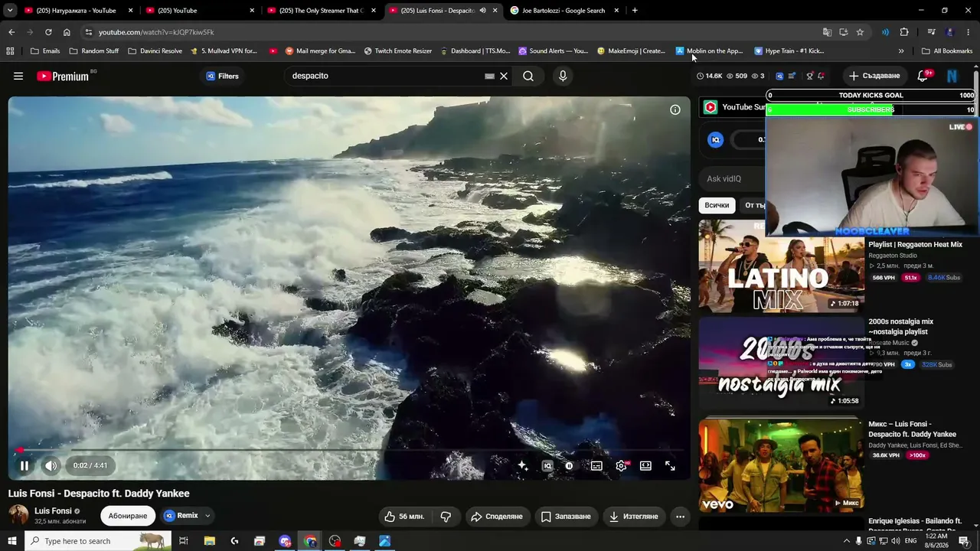
Task: Translate this page icon
Action: tap(827, 32)
